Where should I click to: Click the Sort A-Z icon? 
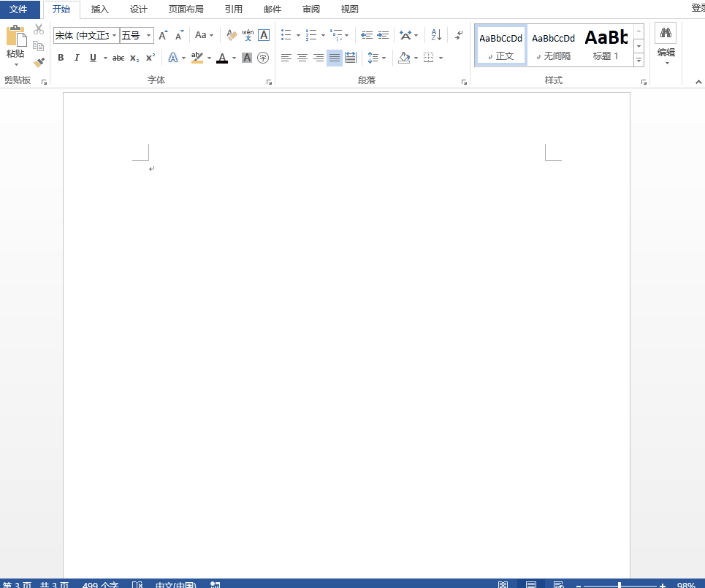click(436, 35)
